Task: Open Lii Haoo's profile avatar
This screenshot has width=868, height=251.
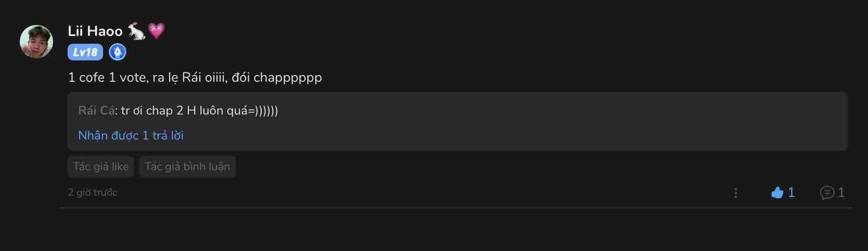Action: pyautogui.click(x=36, y=42)
